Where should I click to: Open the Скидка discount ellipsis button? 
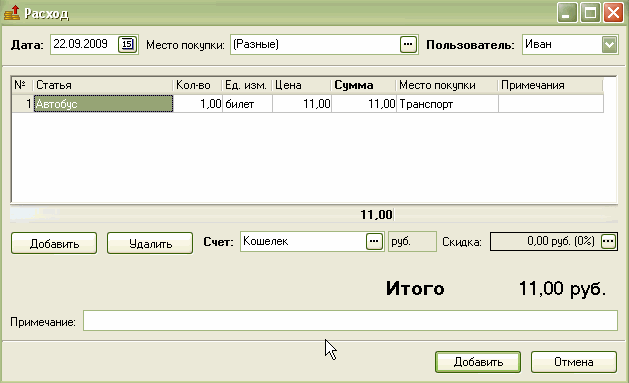pyautogui.click(x=608, y=241)
